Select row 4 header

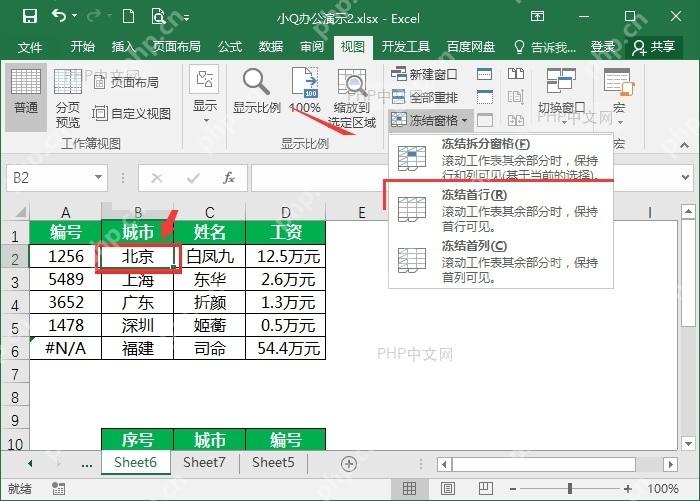click(15, 305)
